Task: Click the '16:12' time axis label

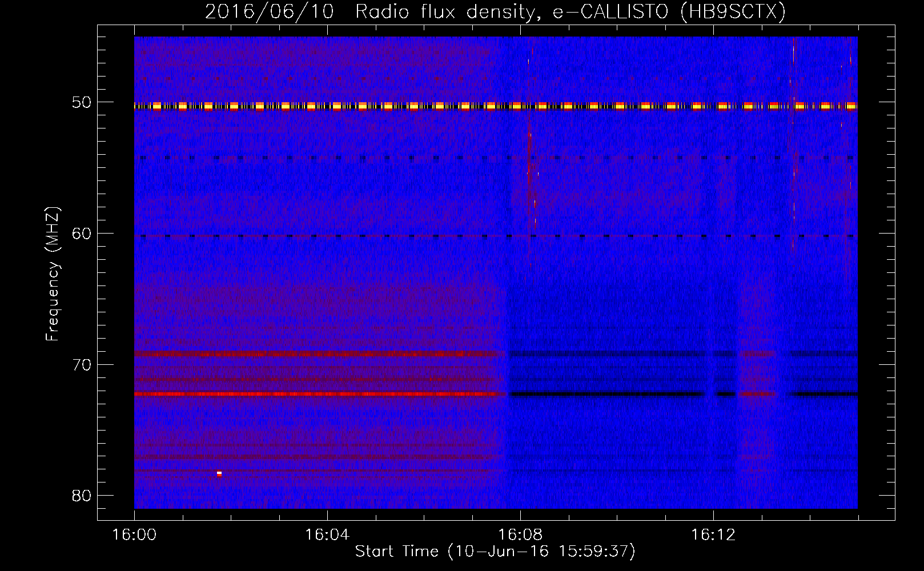Action: (x=713, y=535)
